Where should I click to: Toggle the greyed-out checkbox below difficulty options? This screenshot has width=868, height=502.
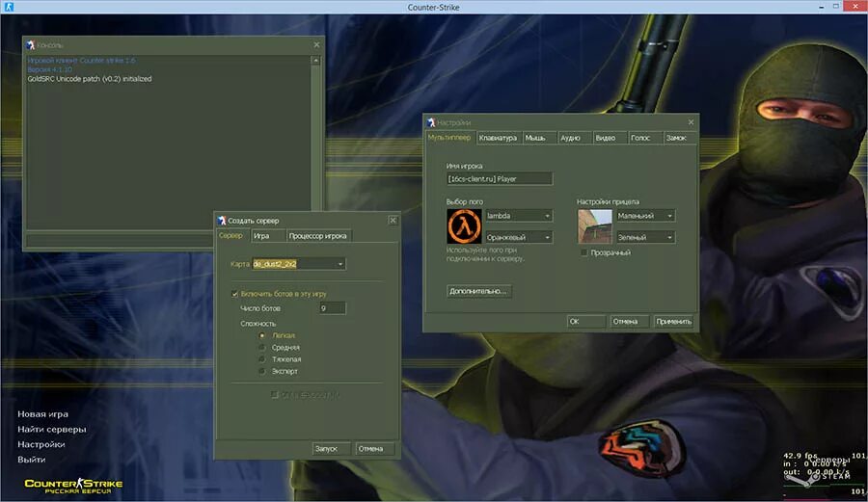(x=274, y=395)
